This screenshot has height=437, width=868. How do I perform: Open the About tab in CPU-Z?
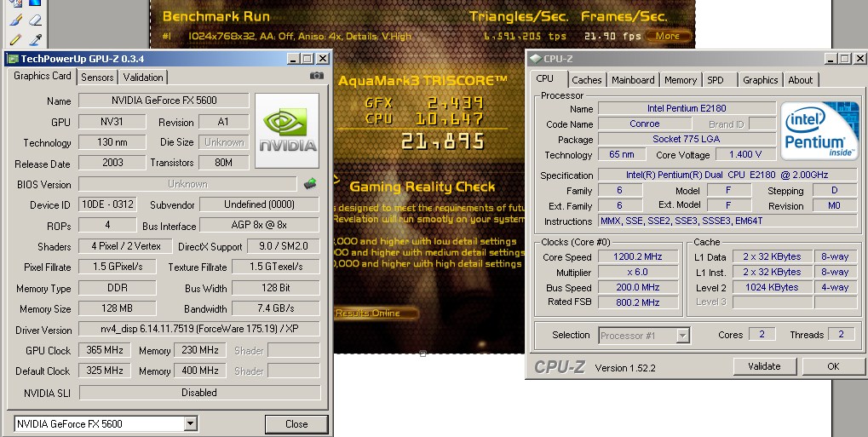pyautogui.click(x=801, y=80)
